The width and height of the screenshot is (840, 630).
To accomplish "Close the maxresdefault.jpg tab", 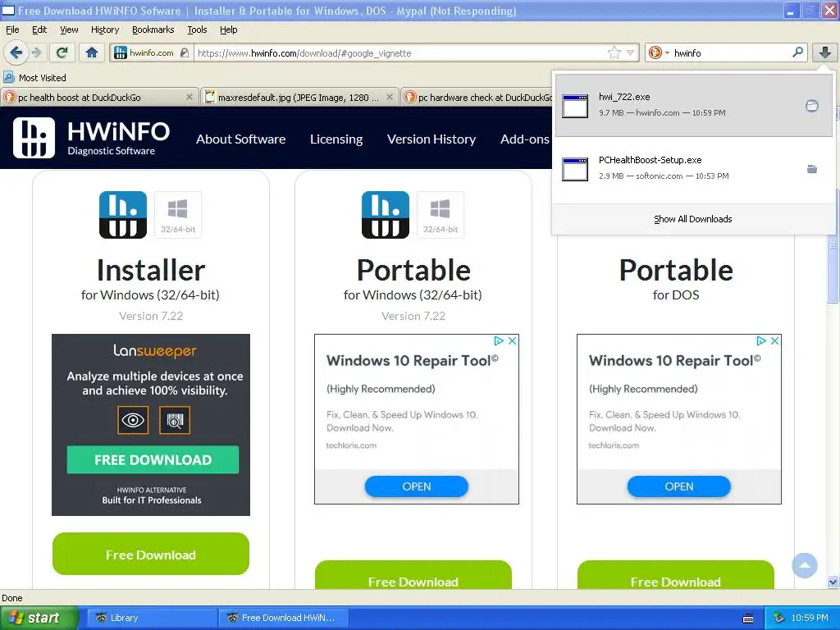I will [x=390, y=97].
